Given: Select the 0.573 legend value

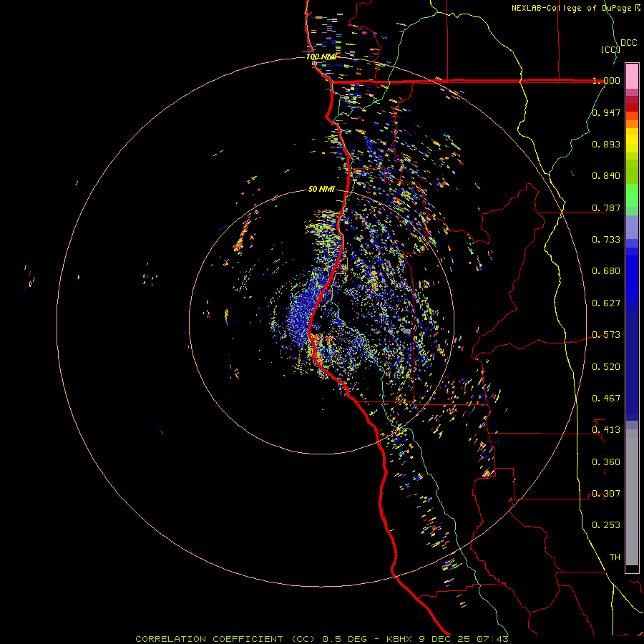Looking at the screenshot, I should [x=606, y=335].
